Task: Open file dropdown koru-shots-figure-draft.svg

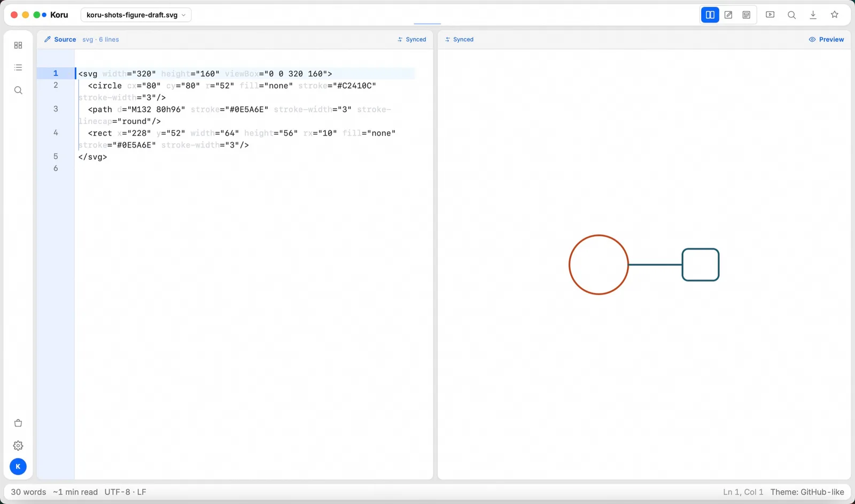Action: pyautogui.click(x=136, y=15)
